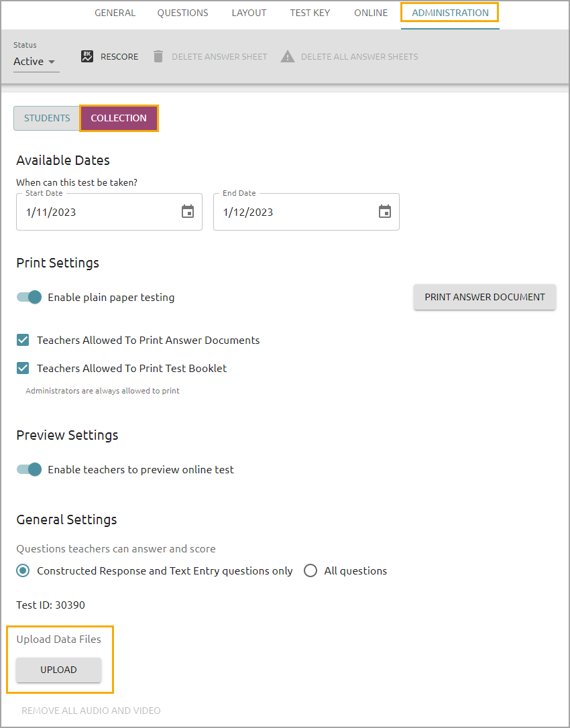Uncheck Teachers Allowed To Print Answer Documents
570x728 pixels.
click(23, 341)
